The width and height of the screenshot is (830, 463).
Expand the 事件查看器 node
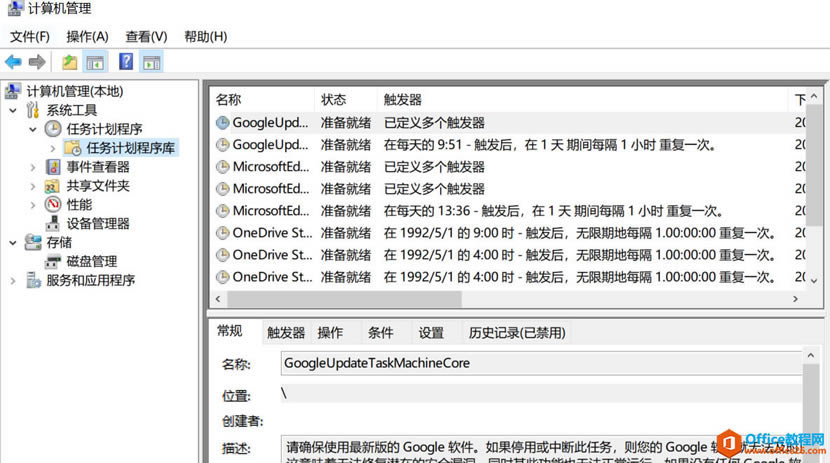33,167
